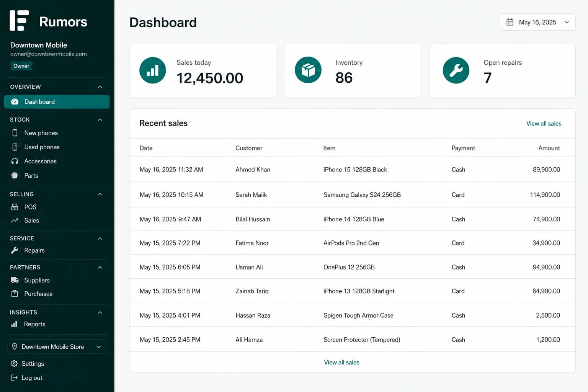The width and height of the screenshot is (588, 392).
Task: Click the Sales today bar chart circle icon
Action: [153, 70]
